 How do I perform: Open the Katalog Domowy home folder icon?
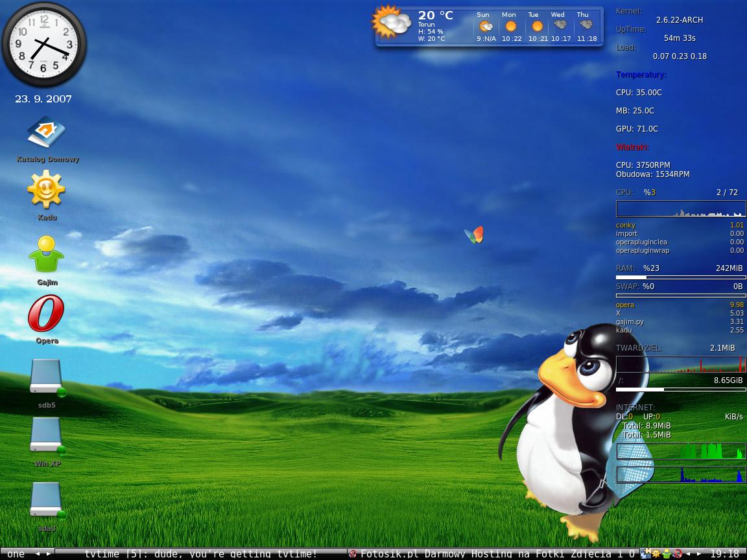(46, 132)
